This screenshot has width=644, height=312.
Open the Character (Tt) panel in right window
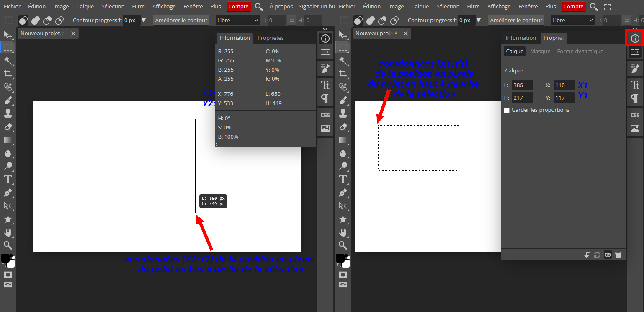click(x=635, y=85)
